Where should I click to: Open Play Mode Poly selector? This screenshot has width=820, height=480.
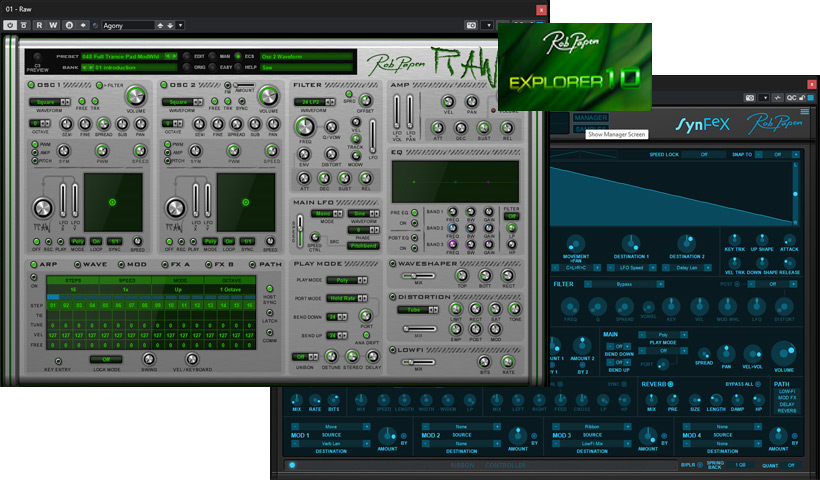347,280
